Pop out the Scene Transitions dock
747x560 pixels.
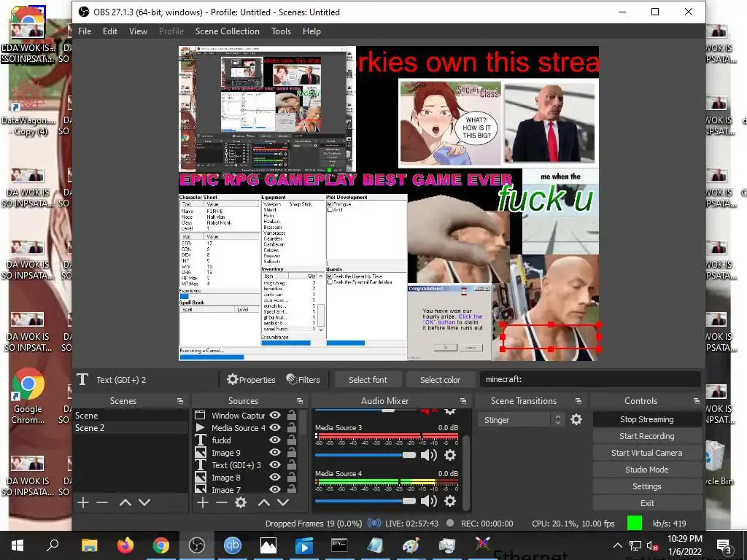(x=578, y=401)
